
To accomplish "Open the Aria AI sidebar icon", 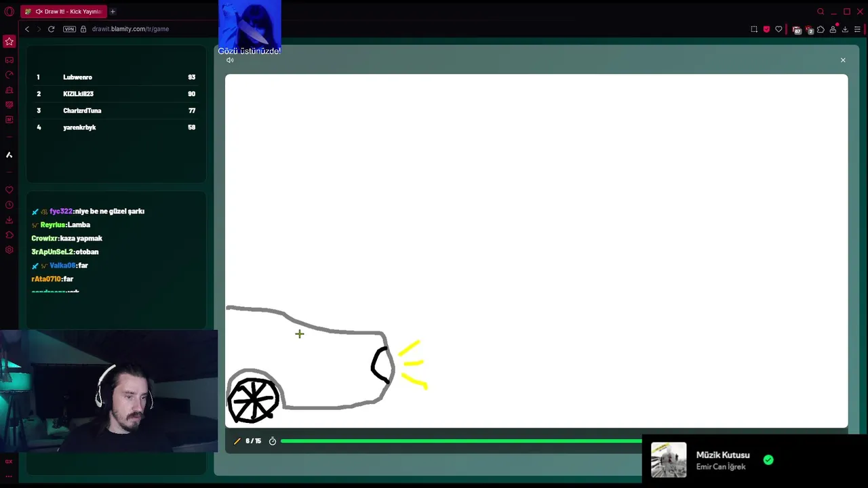I will pyautogui.click(x=9, y=155).
